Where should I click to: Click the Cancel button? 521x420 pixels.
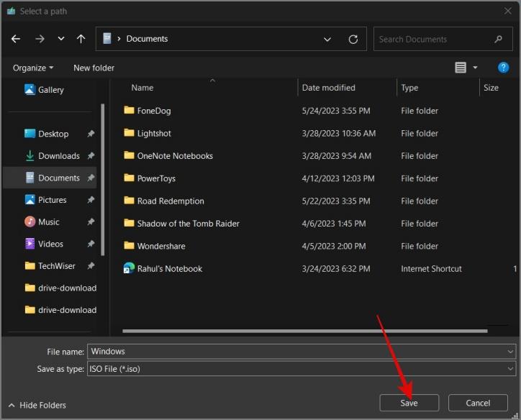tap(478, 403)
